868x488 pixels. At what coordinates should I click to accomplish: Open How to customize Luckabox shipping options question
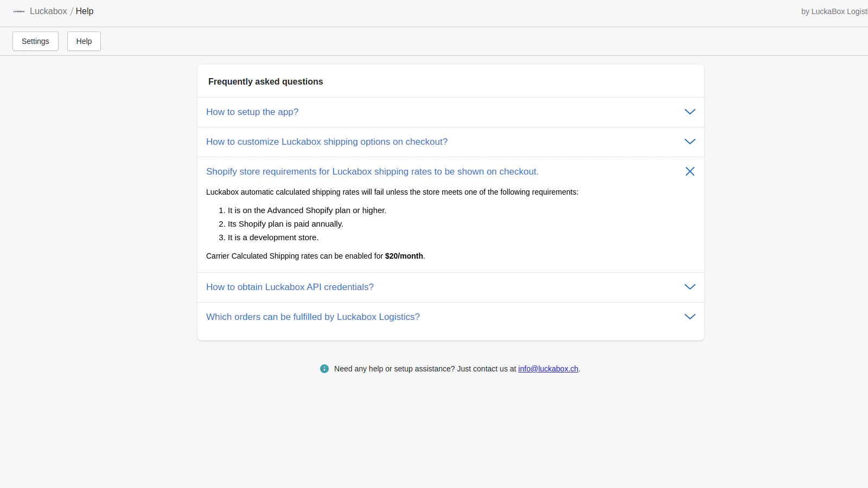(327, 142)
